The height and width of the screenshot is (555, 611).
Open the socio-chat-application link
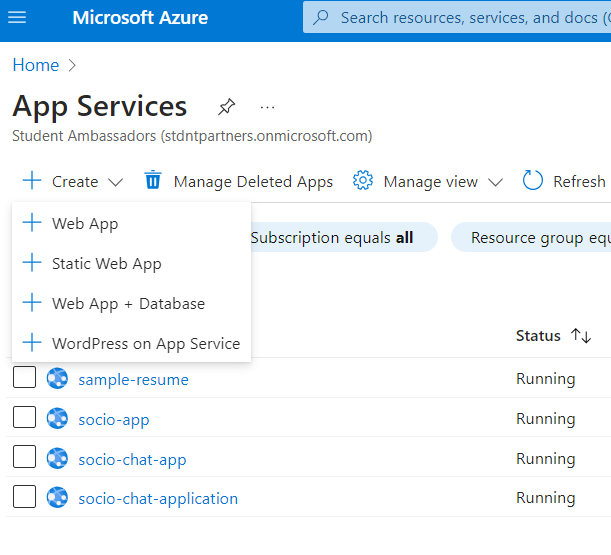click(x=158, y=498)
